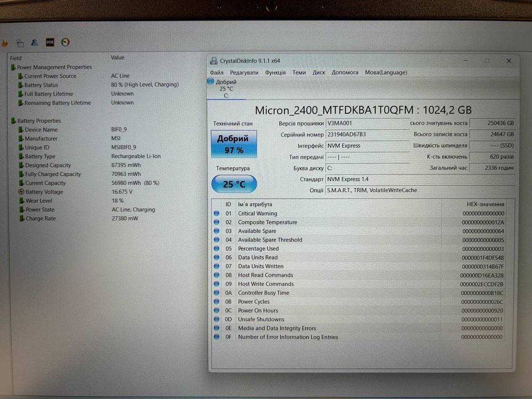Click the status dot beside Power On Hours
The image size is (532, 399).
click(x=217, y=310)
